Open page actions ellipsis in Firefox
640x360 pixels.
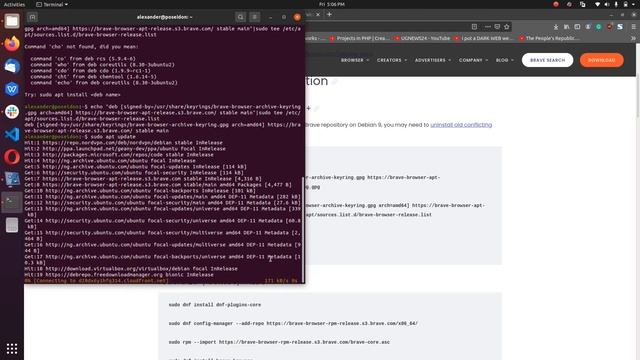(488, 27)
